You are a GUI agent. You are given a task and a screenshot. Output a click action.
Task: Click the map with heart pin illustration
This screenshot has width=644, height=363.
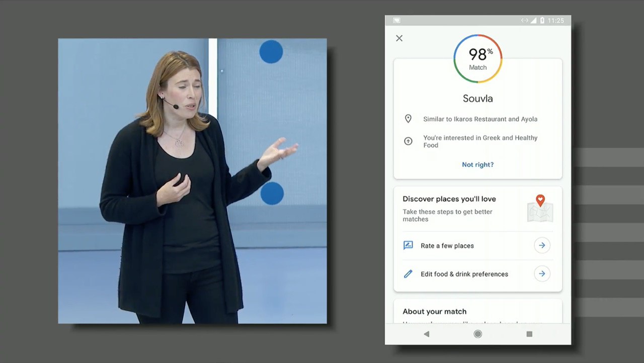point(540,209)
